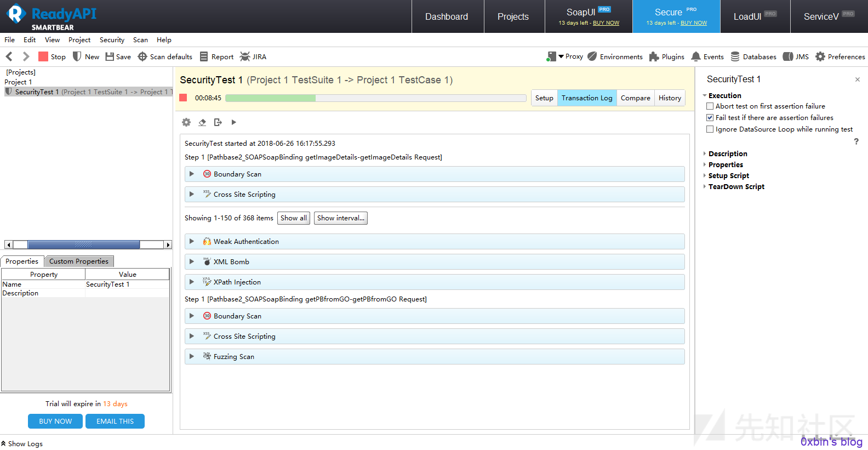Expand XML Bomb entry

point(192,261)
